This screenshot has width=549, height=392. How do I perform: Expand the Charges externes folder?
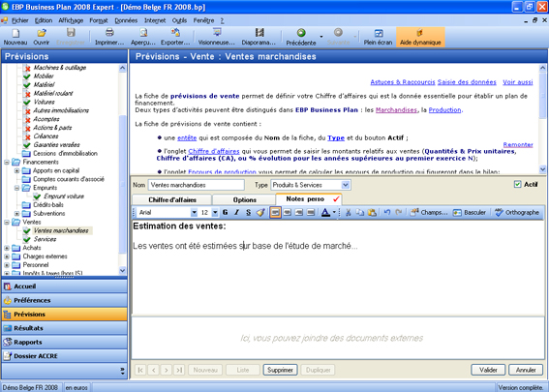click(7, 256)
